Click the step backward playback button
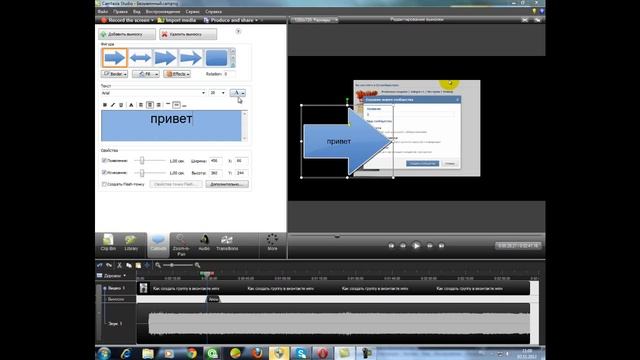The image size is (640, 360). (403, 246)
